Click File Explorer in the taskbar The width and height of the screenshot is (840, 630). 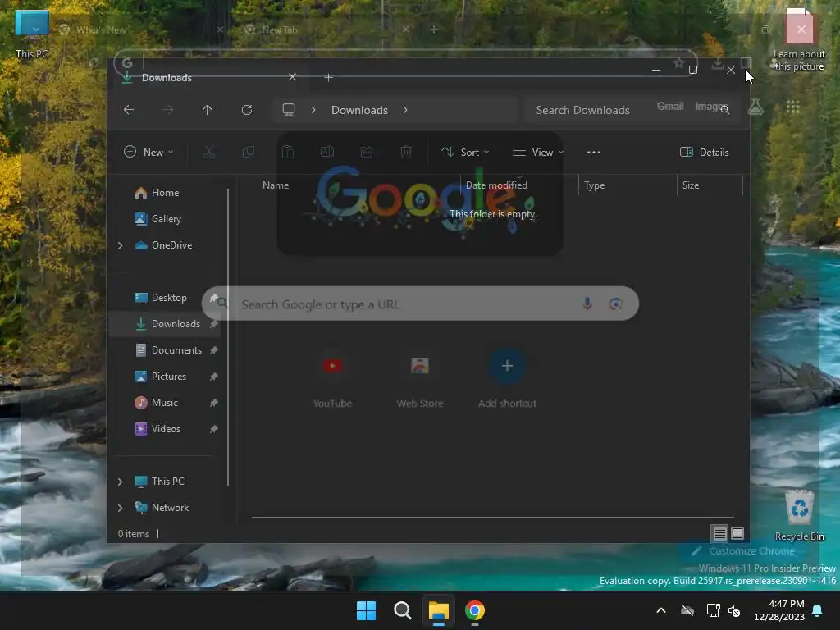[x=439, y=610]
